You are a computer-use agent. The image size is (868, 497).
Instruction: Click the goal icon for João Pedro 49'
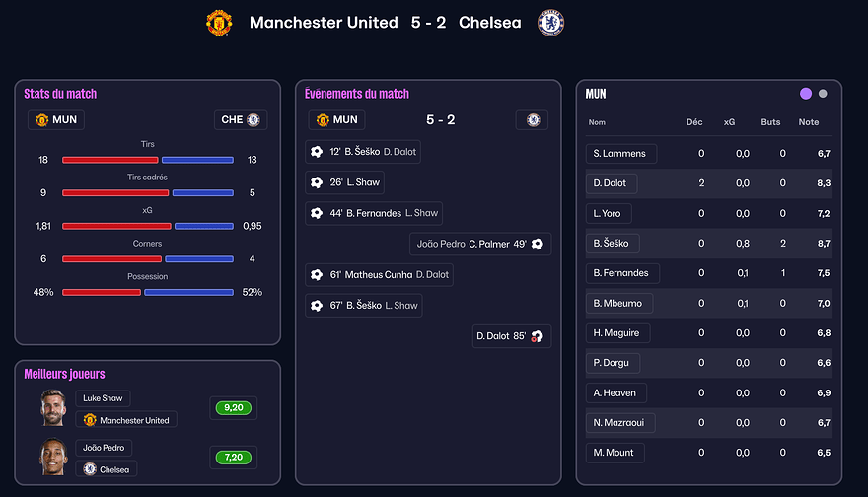[x=538, y=244]
